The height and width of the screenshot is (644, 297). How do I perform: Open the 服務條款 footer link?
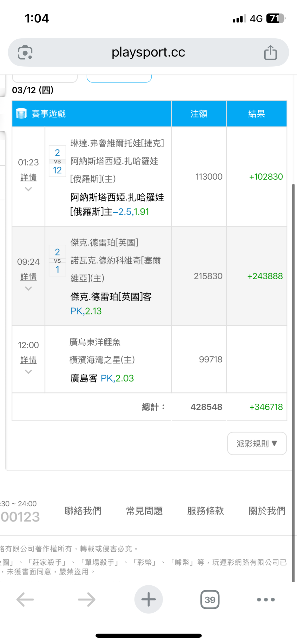coord(205,511)
